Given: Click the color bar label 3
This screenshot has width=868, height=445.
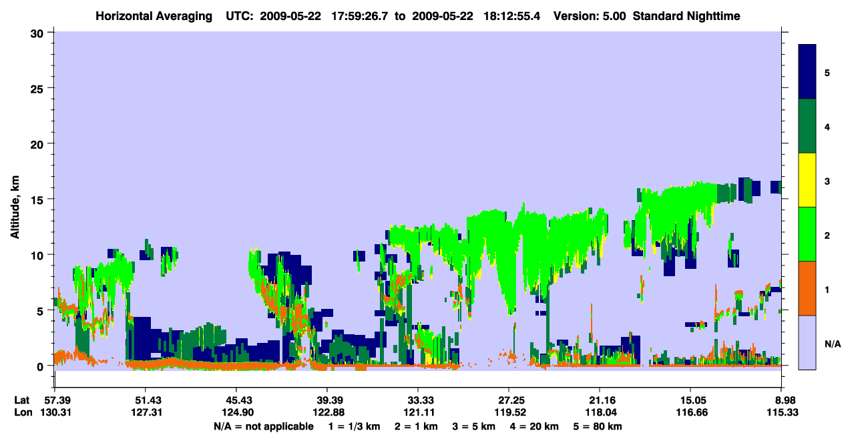Looking at the screenshot, I should [x=827, y=181].
